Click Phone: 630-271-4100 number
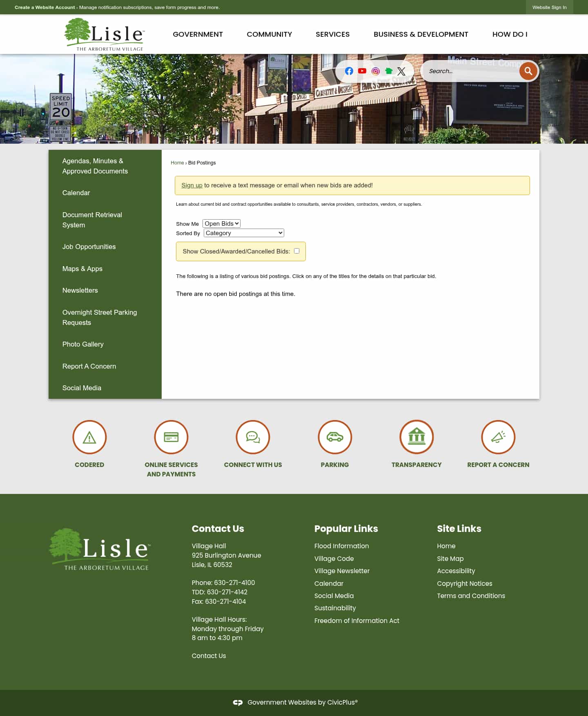The height and width of the screenshot is (716, 588). 223,583
